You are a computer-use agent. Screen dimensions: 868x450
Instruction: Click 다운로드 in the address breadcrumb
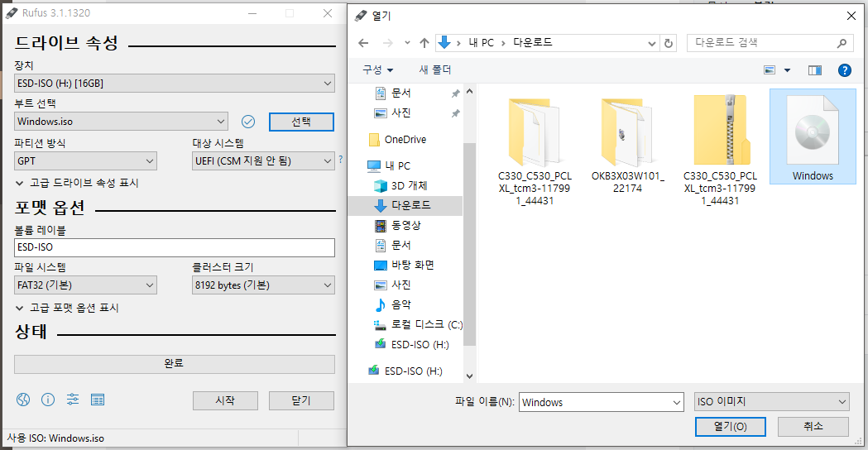[533, 43]
